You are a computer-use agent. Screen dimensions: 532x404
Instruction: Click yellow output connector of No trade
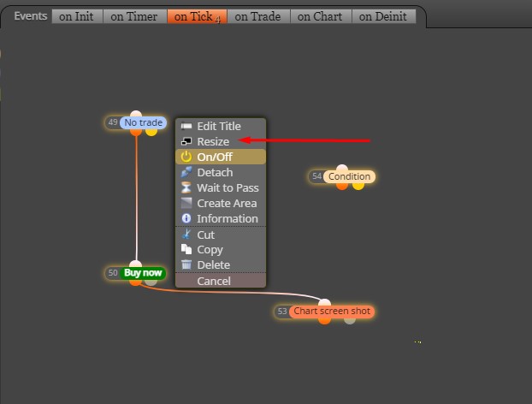coord(151,132)
